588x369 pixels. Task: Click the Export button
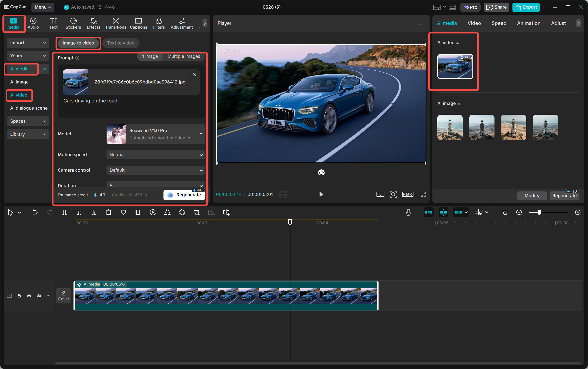[526, 7]
